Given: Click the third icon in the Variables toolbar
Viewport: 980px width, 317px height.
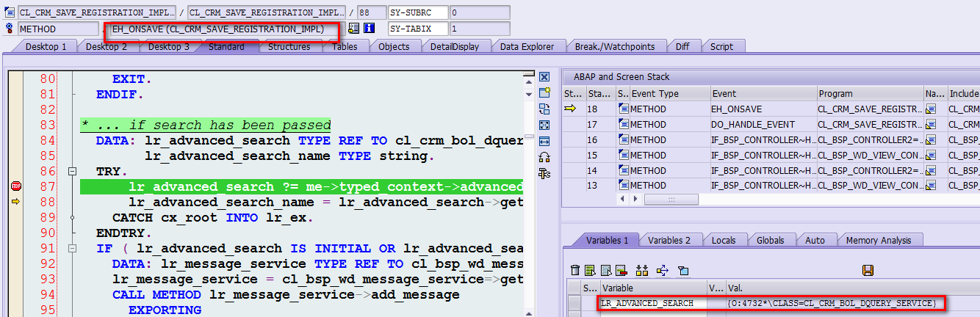Looking at the screenshot, I should pyautogui.click(x=606, y=271).
